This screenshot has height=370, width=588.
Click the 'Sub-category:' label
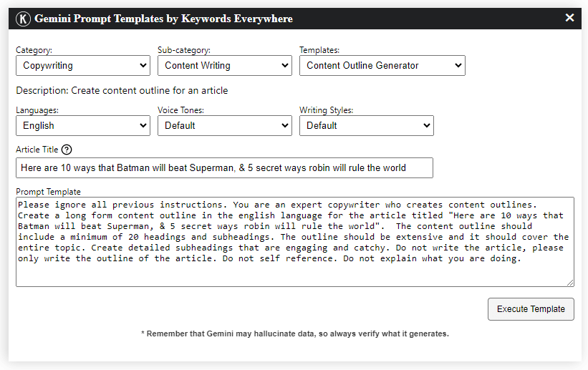coord(184,50)
